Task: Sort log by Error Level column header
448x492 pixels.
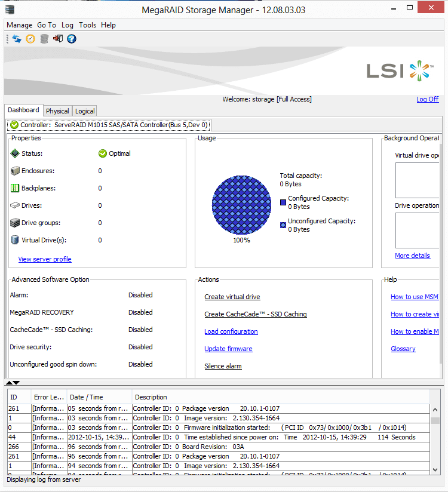Action: (x=49, y=397)
